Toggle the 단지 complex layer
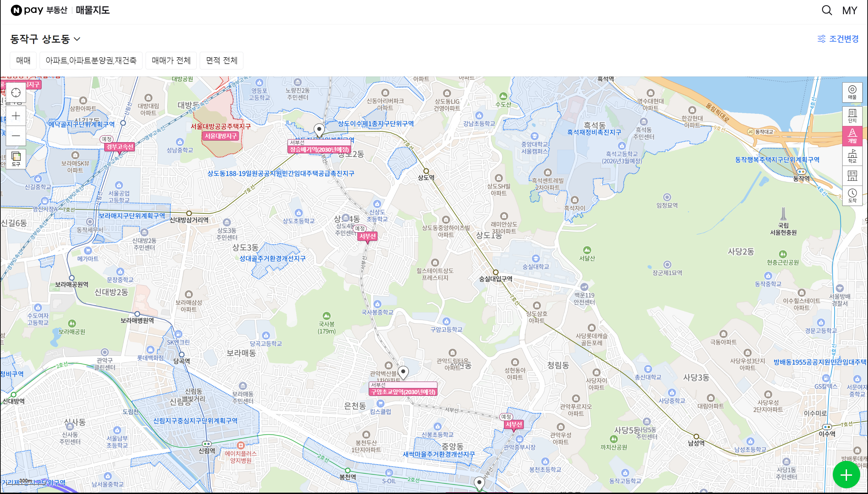This screenshot has height=494, width=868. pyautogui.click(x=852, y=116)
